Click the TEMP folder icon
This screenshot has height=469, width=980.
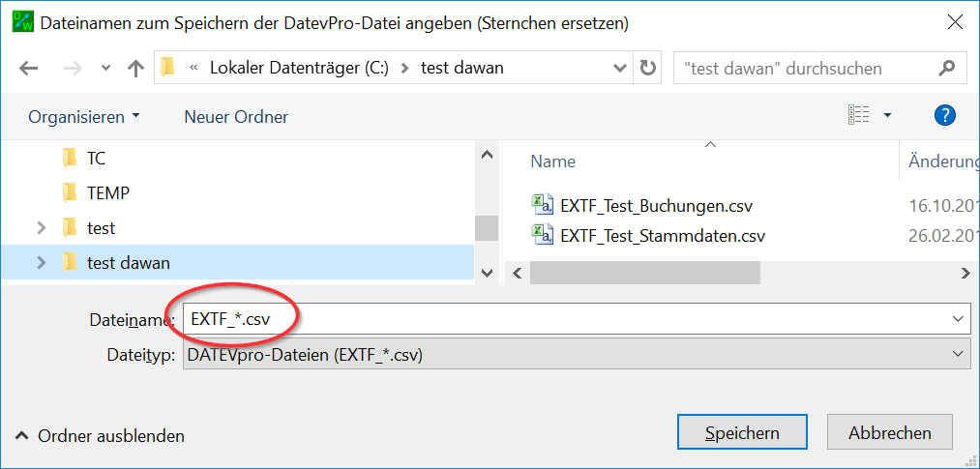[70, 193]
